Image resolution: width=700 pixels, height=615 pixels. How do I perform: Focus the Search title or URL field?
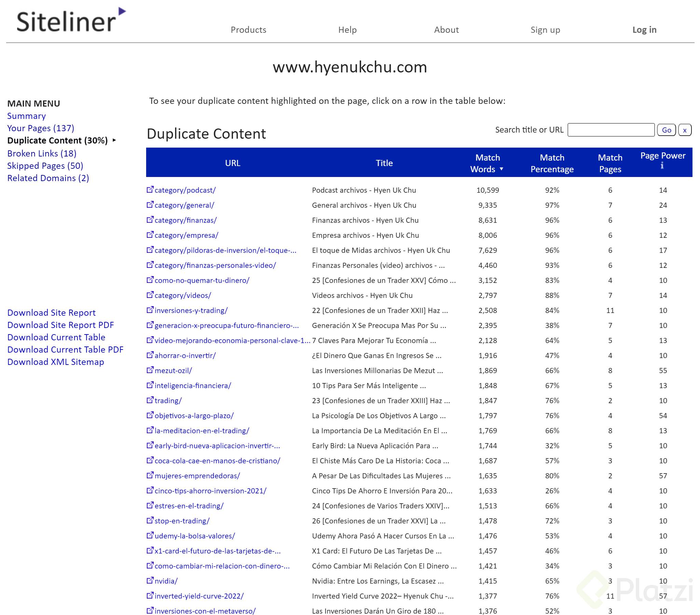pyautogui.click(x=611, y=130)
